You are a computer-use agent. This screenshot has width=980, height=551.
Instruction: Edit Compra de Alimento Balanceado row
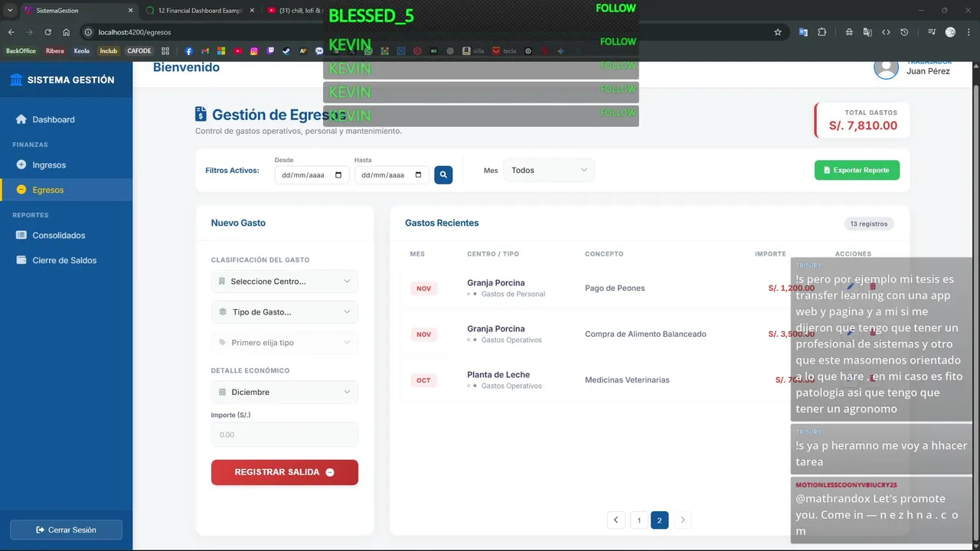coord(851,334)
